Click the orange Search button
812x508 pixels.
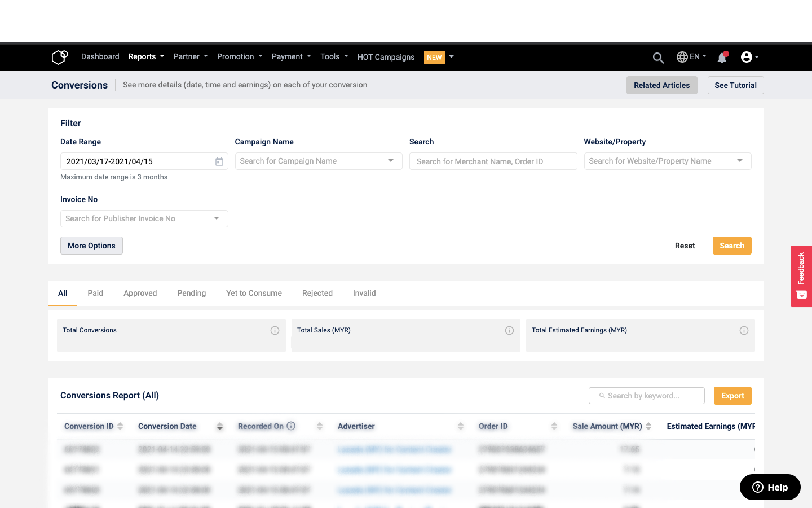pos(731,246)
